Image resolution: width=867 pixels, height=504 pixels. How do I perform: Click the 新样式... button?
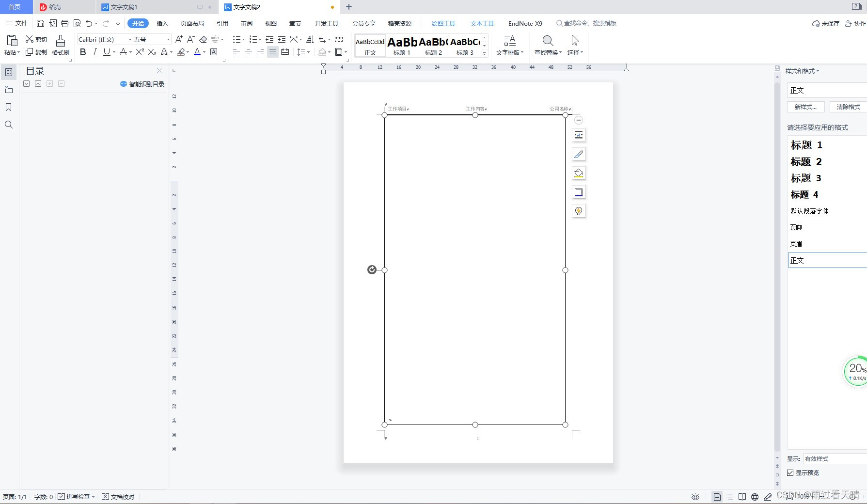pos(805,107)
